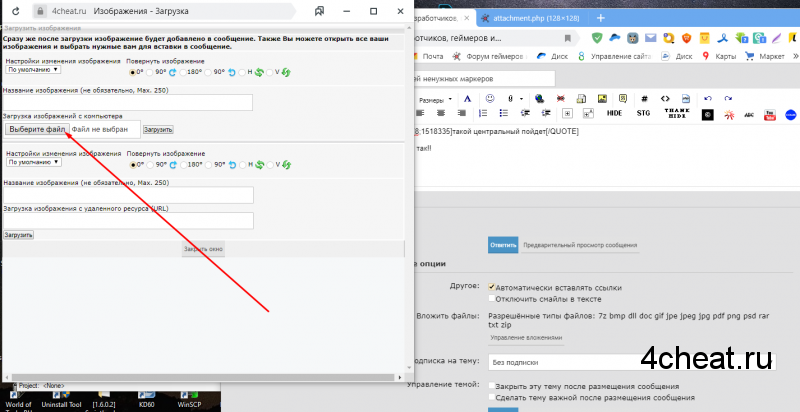
Task: Center align text in editor
Action: pos(441,113)
